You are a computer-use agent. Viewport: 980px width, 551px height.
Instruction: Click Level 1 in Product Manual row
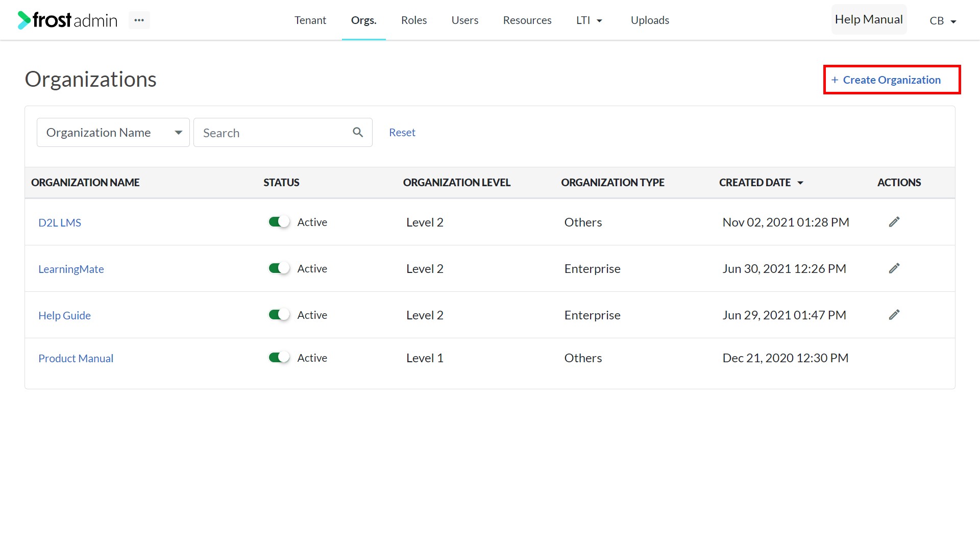[x=425, y=358]
